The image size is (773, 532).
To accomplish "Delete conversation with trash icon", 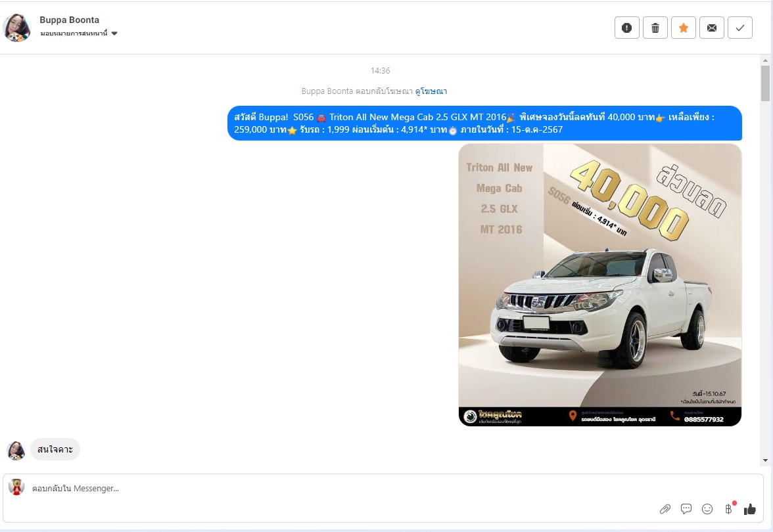I will (x=655, y=28).
